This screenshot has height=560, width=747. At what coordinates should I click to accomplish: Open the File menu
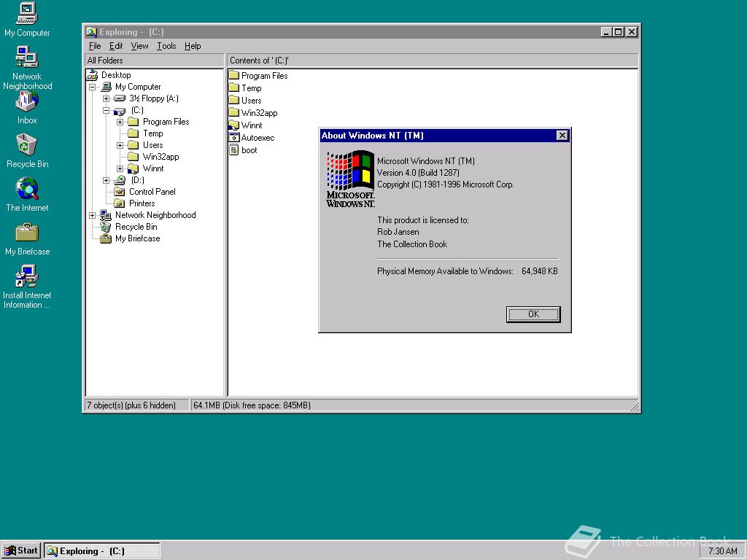(x=95, y=46)
